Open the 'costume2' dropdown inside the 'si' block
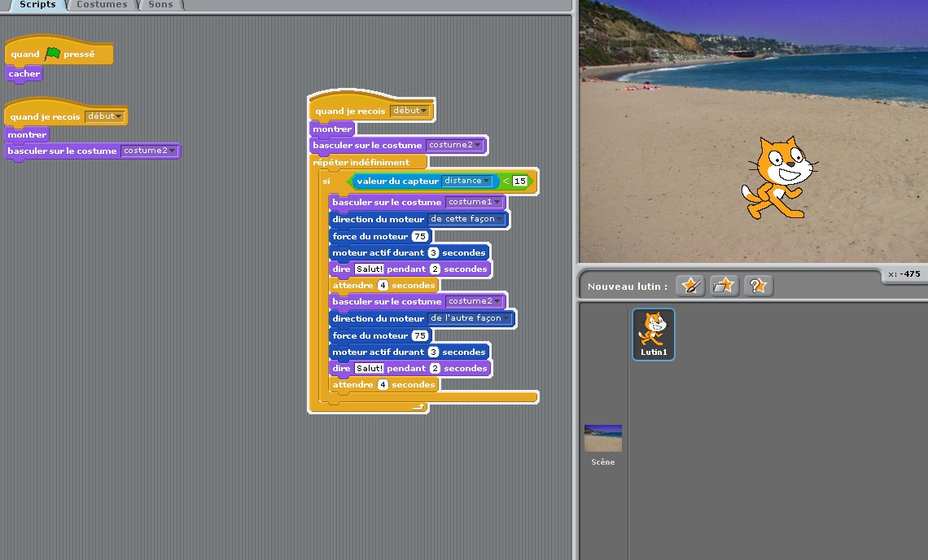Viewport: 928px width, 560px height. (x=474, y=301)
